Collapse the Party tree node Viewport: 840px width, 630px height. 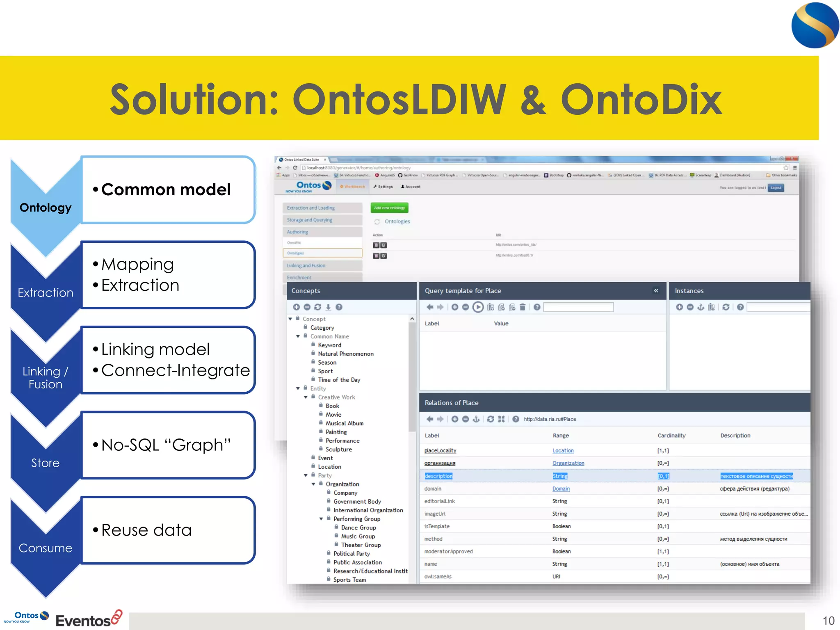[306, 475]
